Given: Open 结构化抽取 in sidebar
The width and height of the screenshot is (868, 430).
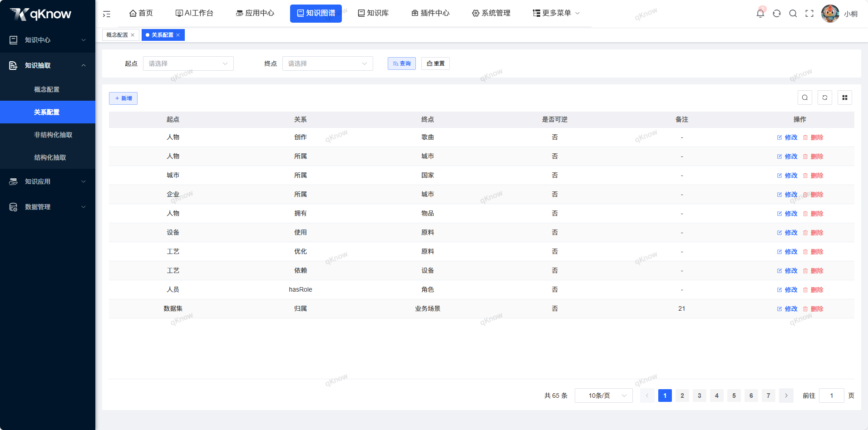Looking at the screenshot, I should 48,157.
